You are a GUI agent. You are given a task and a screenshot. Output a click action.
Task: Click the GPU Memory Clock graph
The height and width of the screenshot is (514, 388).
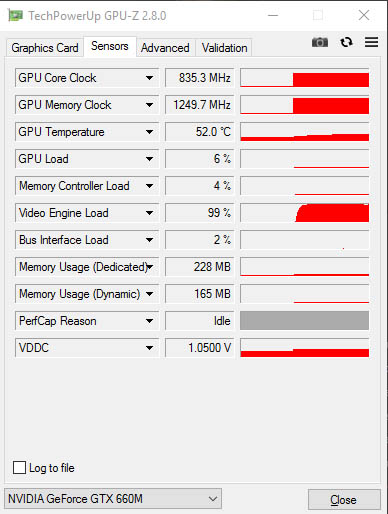point(304,105)
